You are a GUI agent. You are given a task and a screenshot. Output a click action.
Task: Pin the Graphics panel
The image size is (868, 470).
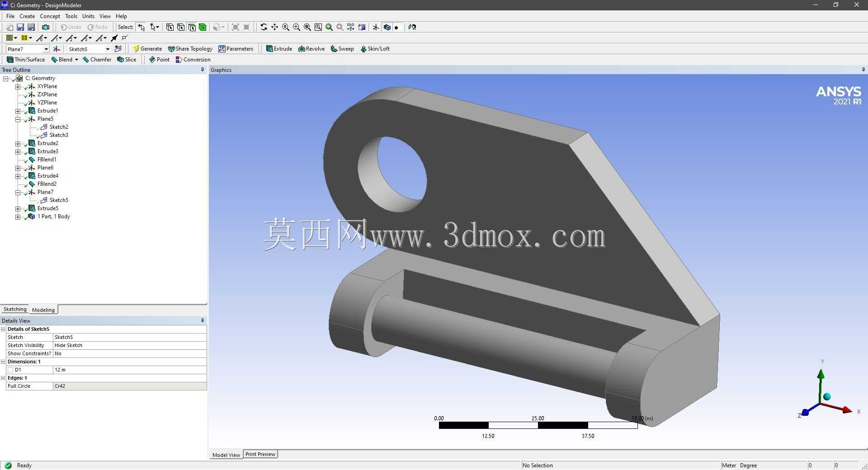click(863, 70)
